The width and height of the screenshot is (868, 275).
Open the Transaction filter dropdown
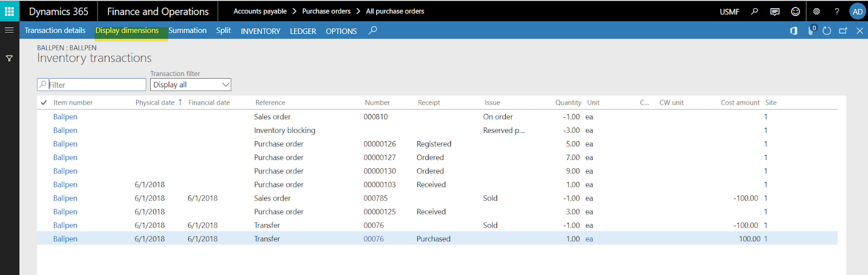pyautogui.click(x=190, y=85)
